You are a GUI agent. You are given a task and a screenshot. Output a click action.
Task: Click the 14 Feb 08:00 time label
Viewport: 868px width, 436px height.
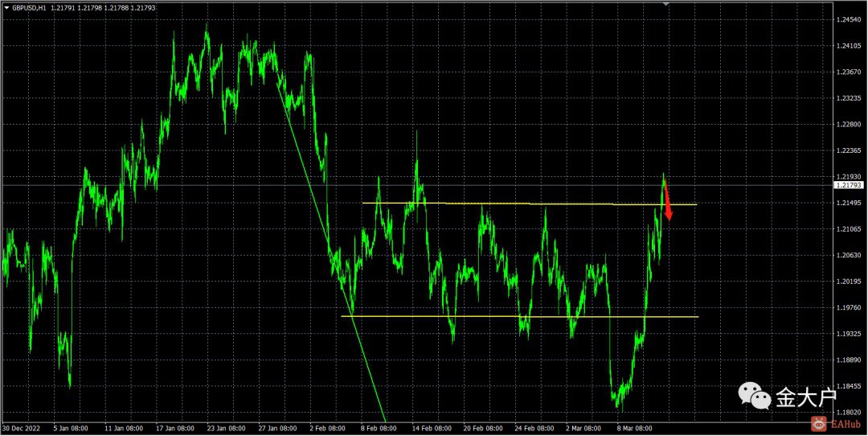pyautogui.click(x=433, y=429)
